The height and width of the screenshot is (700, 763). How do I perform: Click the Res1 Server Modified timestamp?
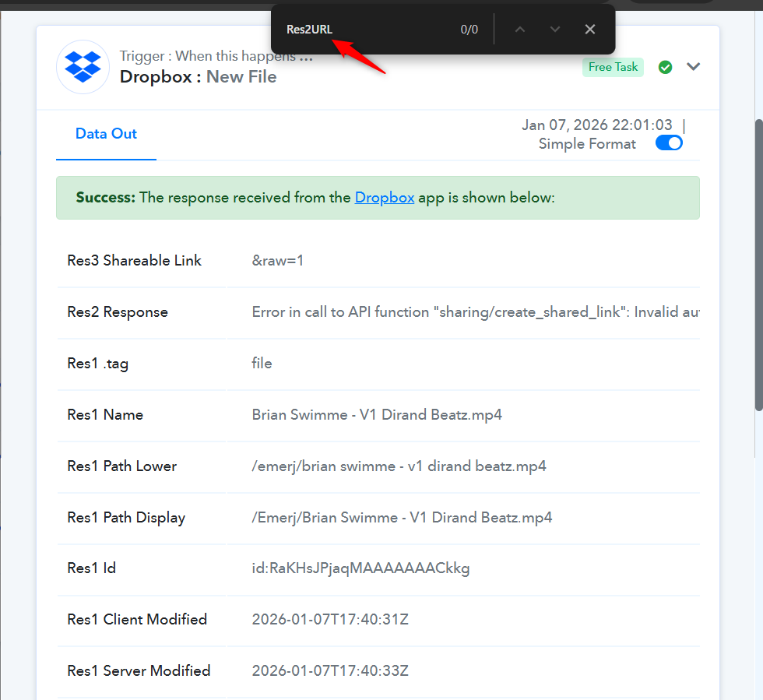click(x=330, y=671)
